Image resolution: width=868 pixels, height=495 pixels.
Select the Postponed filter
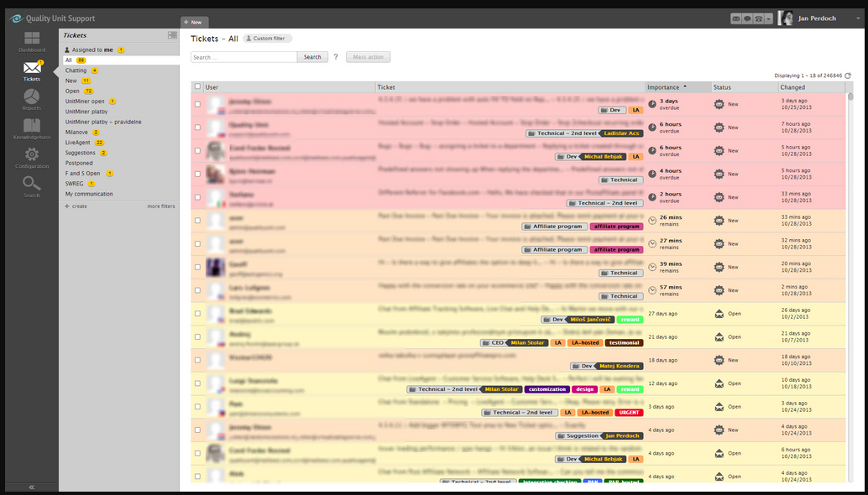click(x=79, y=163)
